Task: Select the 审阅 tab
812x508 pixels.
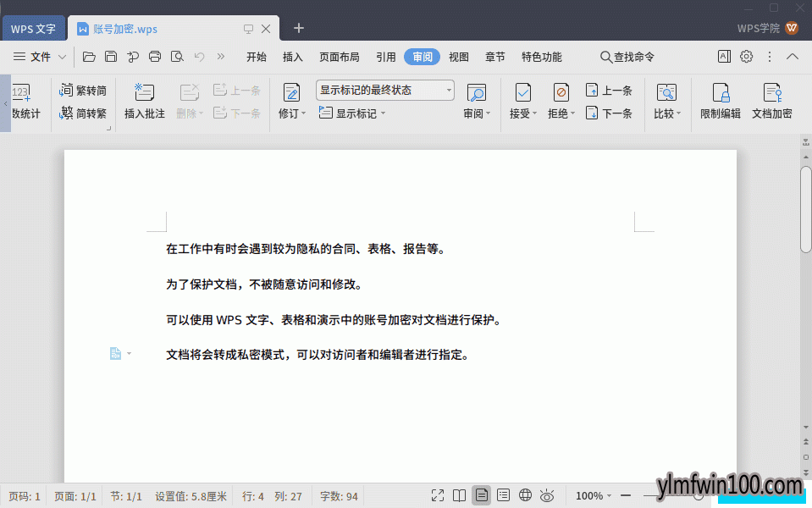Action: (422, 57)
